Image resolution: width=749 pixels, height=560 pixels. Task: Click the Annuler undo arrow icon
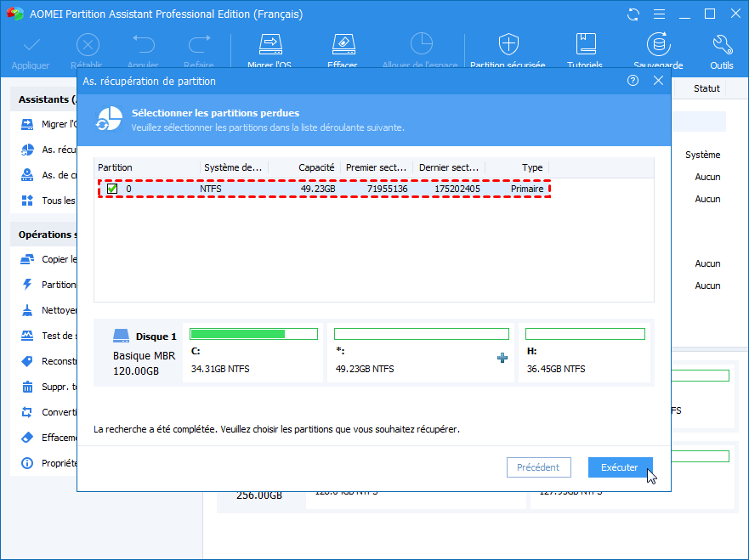coord(144,44)
